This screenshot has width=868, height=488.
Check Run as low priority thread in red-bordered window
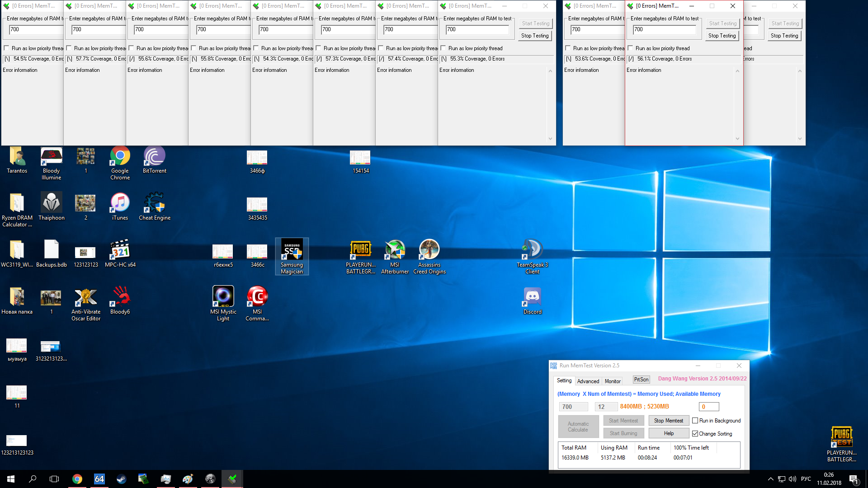click(630, 48)
